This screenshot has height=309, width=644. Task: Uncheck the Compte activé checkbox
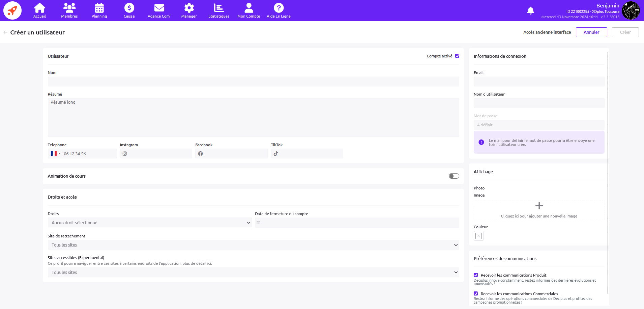point(457,56)
